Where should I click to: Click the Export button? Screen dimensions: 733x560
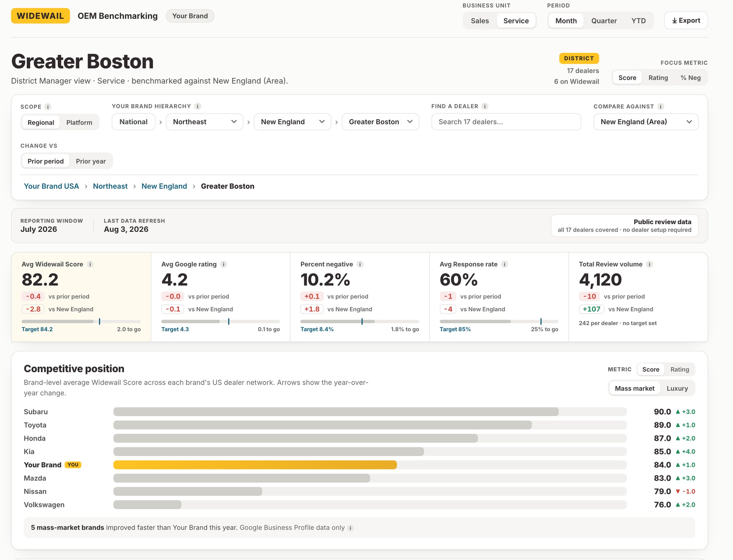tap(686, 20)
